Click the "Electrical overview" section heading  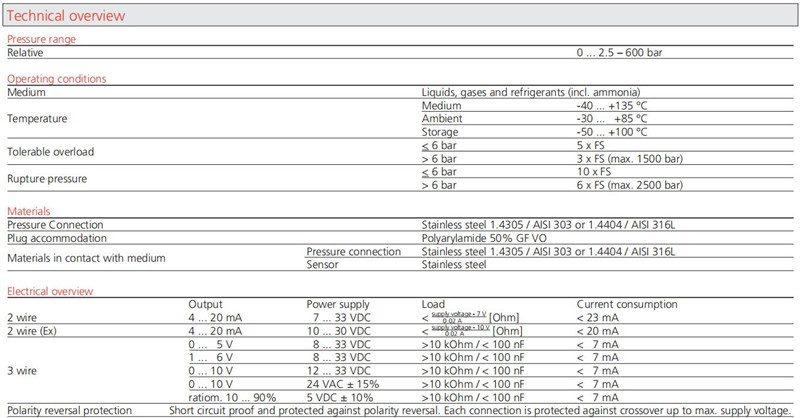pyautogui.click(x=51, y=290)
